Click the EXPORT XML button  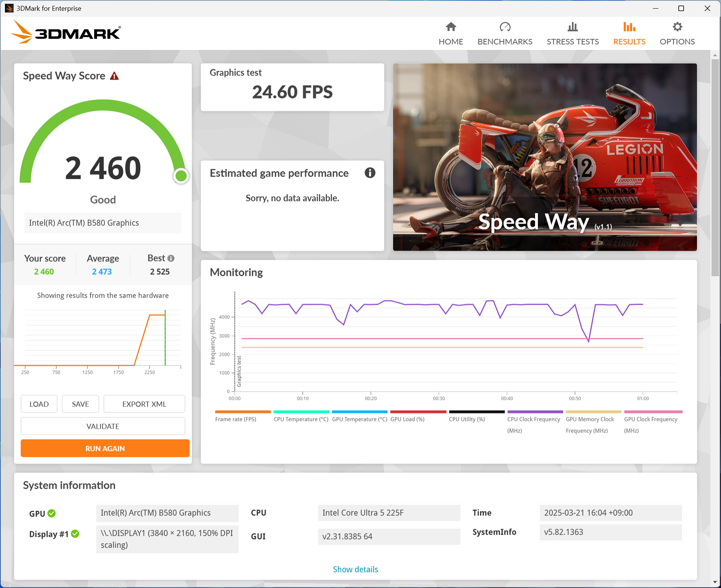tap(144, 404)
